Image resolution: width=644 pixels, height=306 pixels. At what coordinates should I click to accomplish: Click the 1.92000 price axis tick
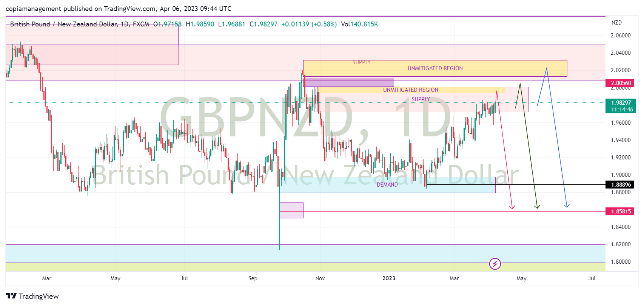(x=621, y=158)
